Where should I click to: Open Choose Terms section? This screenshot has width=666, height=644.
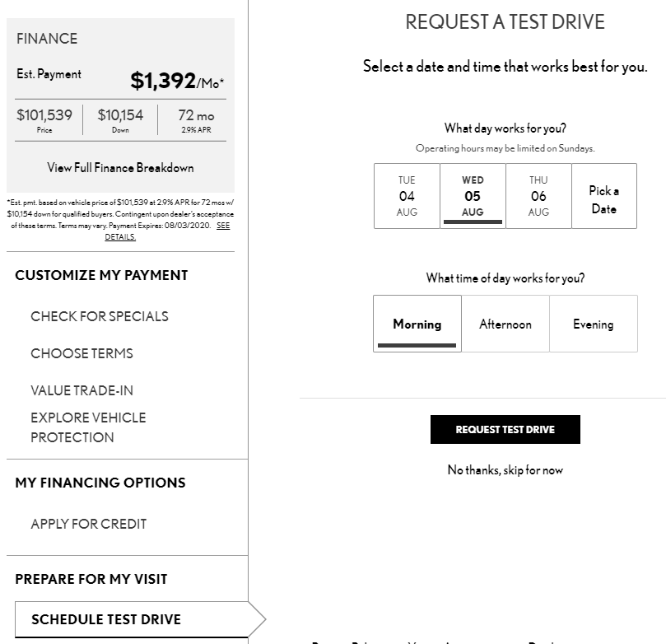tap(82, 353)
